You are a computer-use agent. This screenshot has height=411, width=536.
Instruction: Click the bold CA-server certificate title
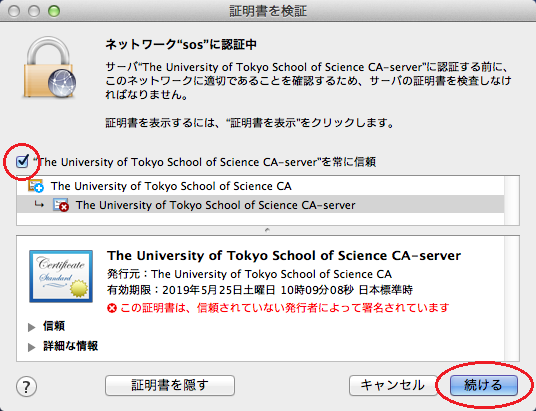tap(284, 255)
